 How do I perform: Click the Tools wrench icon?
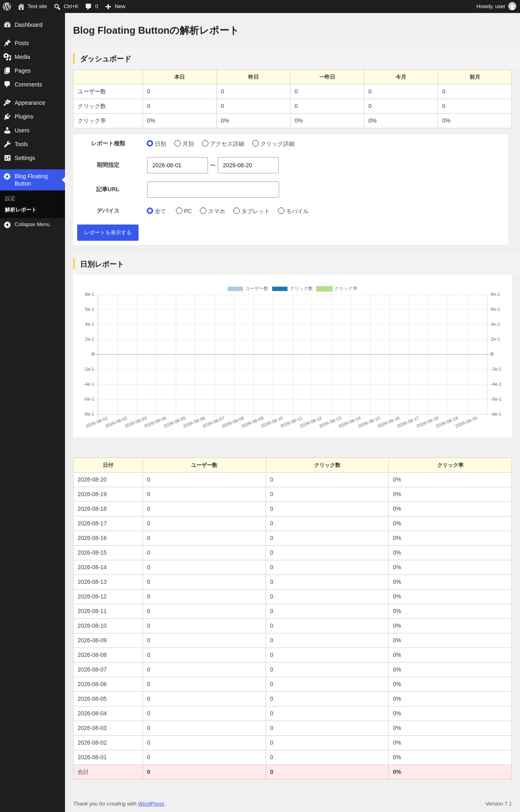tap(7, 144)
